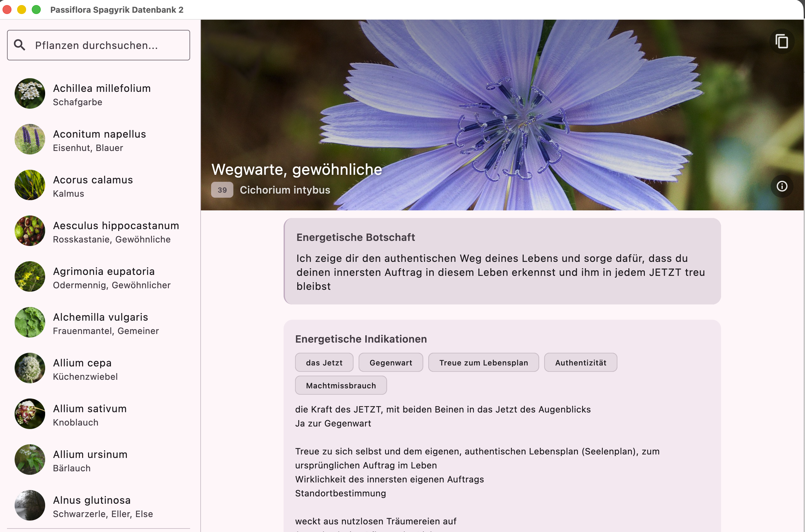The height and width of the screenshot is (532, 805).
Task: Click the Aesculus hippocastanum chestnut thumbnail
Action: point(30,231)
